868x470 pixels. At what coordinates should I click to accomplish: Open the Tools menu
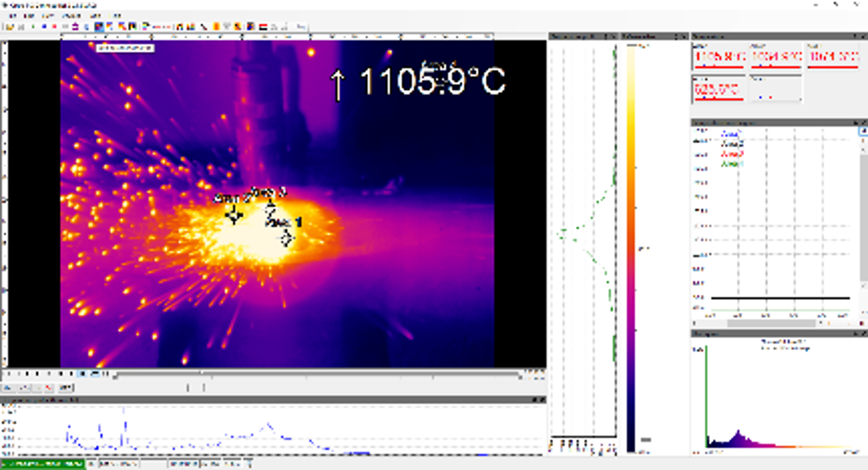(x=95, y=16)
